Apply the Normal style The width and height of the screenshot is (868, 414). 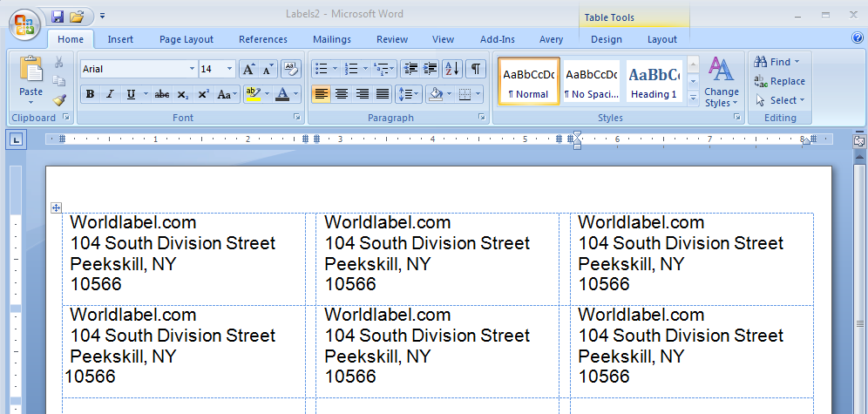[529, 81]
